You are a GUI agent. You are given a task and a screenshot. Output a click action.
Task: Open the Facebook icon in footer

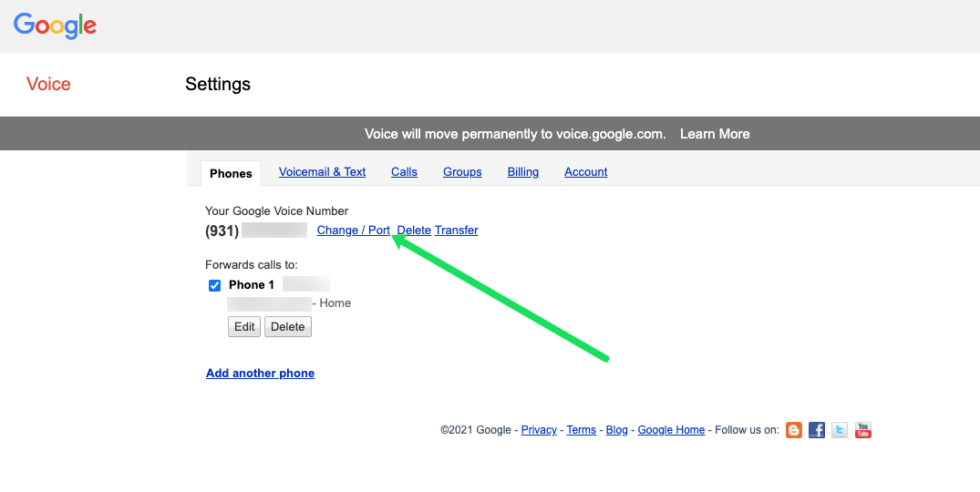tap(817, 430)
